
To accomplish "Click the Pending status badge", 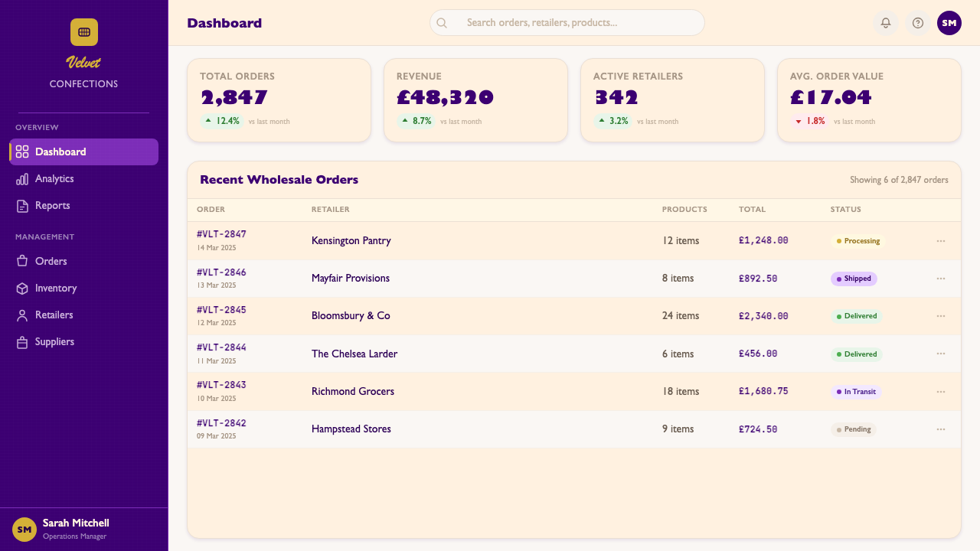I will coord(854,429).
